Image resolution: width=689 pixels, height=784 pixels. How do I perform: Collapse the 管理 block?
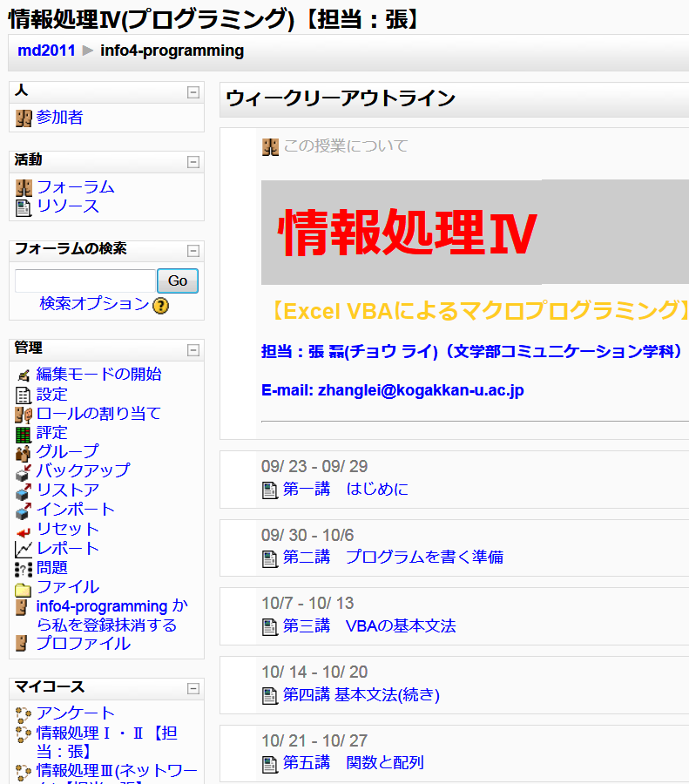click(x=193, y=350)
